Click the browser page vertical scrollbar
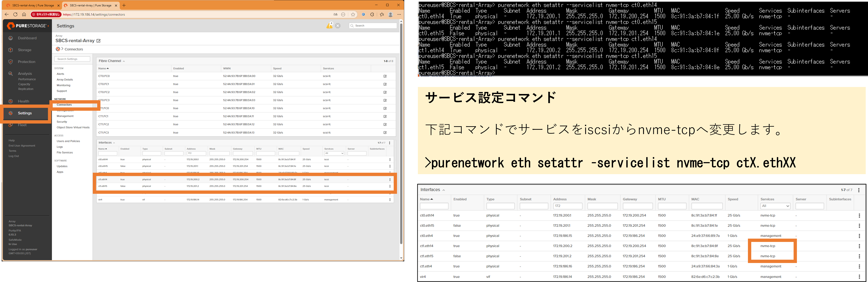This screenshot has width=868, height=282. pos(401,135)
